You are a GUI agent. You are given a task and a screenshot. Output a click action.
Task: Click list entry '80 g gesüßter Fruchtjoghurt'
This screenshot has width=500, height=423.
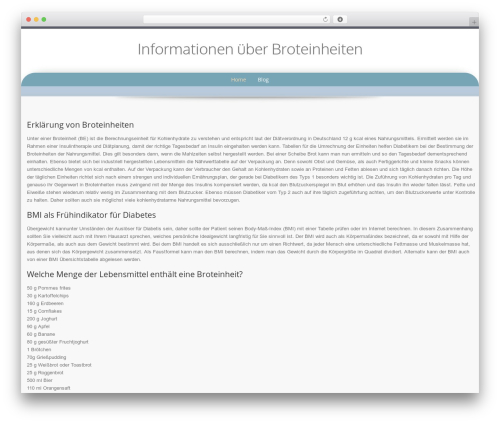pos(58,342)
